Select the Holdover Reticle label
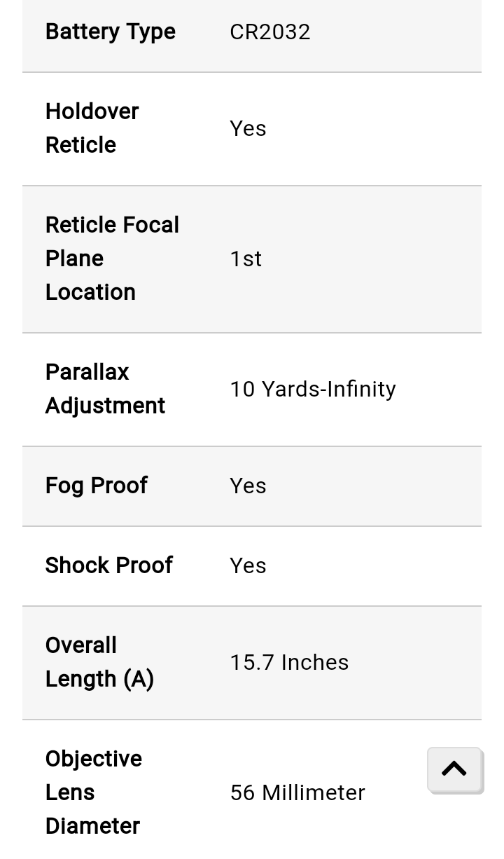This screenshot has width=504, height=859. [92, 128]
